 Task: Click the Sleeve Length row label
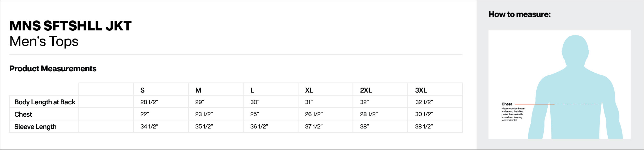[35, 127]
